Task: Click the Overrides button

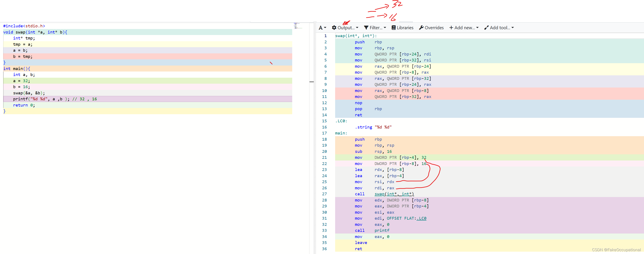Action: [x=434, y=28]
